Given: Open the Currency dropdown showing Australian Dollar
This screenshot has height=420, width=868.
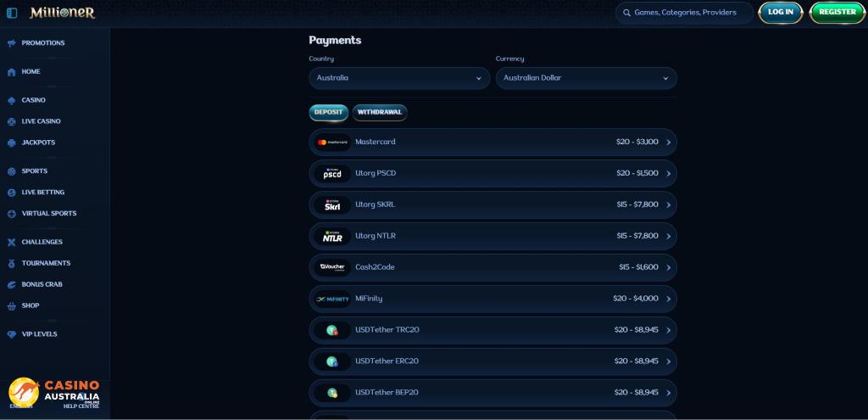Looking at the screenshot, I should [587, 78].
